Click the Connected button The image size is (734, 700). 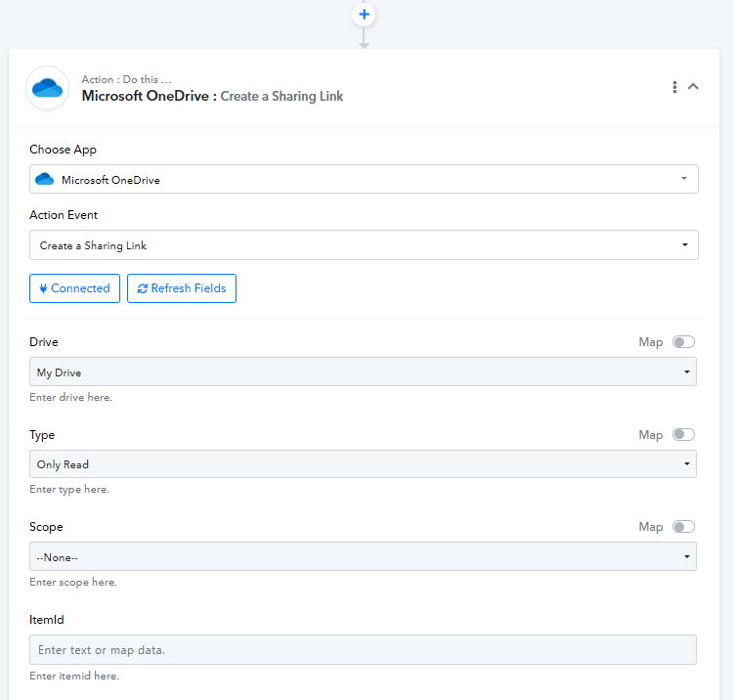coord(74,288)
